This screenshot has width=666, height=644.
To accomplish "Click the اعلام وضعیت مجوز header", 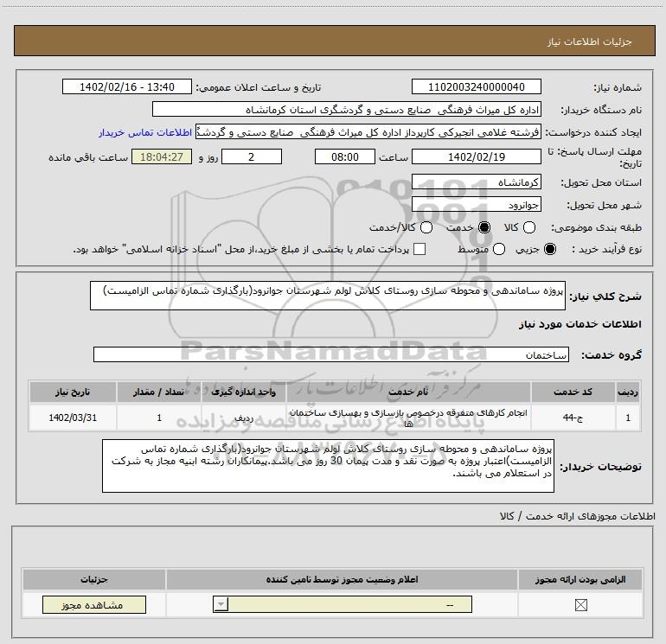I will pyautogui.click(x=342, y=579).
